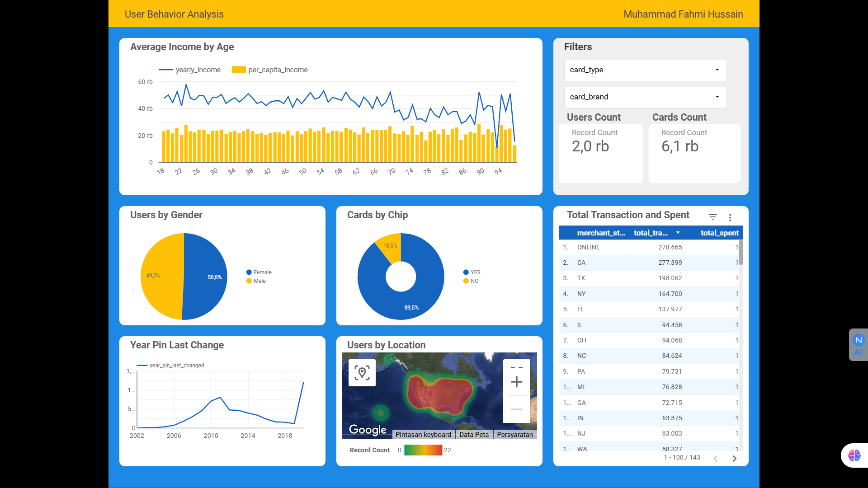Open sort dropdown on total_transactions column
Screen dimensions: 868x488
coord(678,233)
